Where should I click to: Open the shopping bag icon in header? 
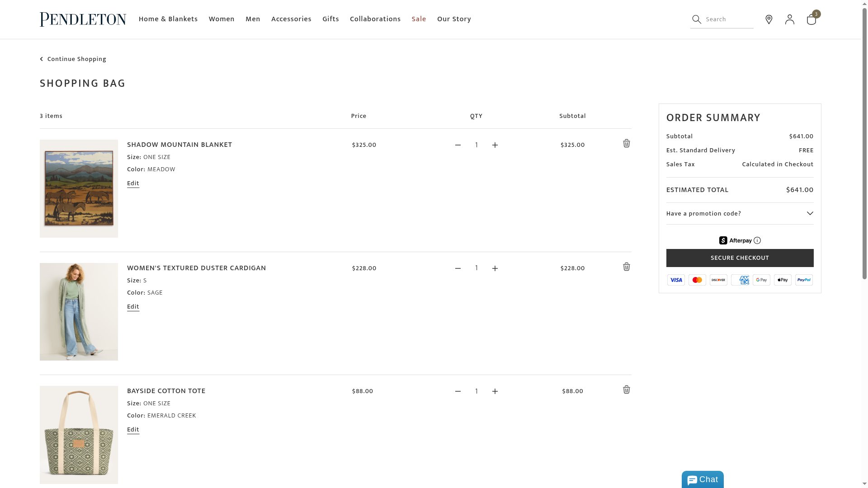(x=811, y=19)
